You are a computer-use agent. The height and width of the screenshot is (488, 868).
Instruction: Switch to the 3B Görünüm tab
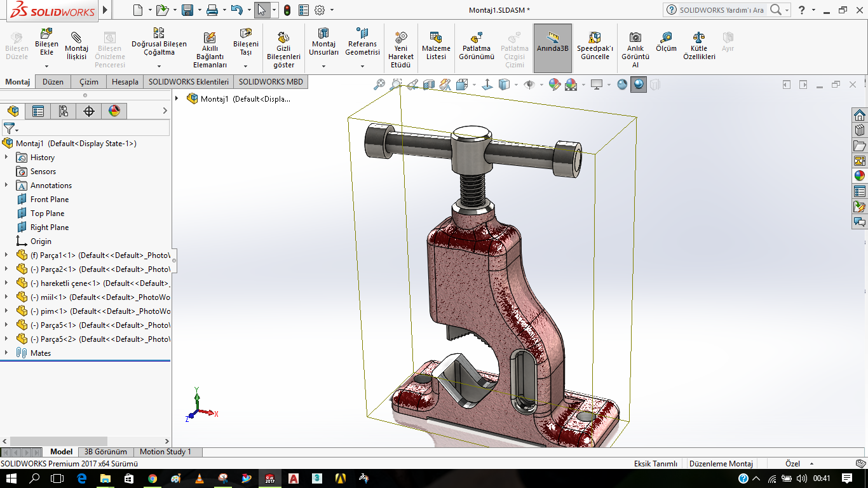click(x=106, y=452)
